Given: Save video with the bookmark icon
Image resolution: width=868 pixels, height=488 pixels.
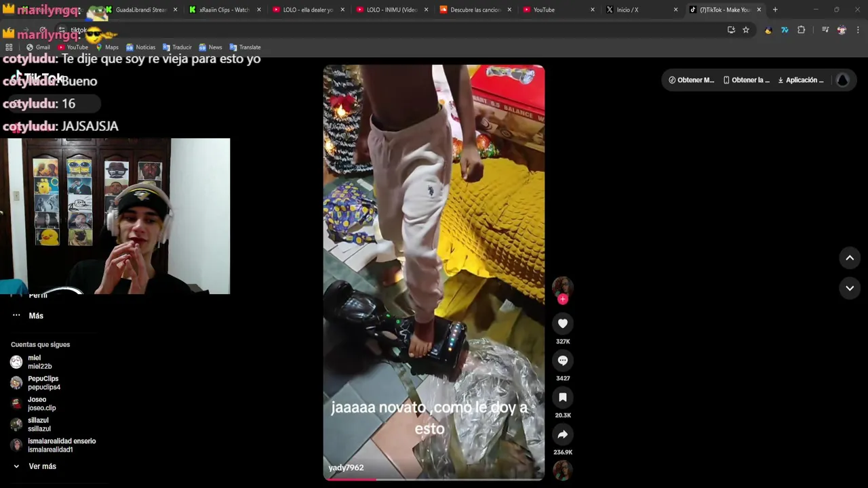Looking at the screenshot, I should click(562, 397).
